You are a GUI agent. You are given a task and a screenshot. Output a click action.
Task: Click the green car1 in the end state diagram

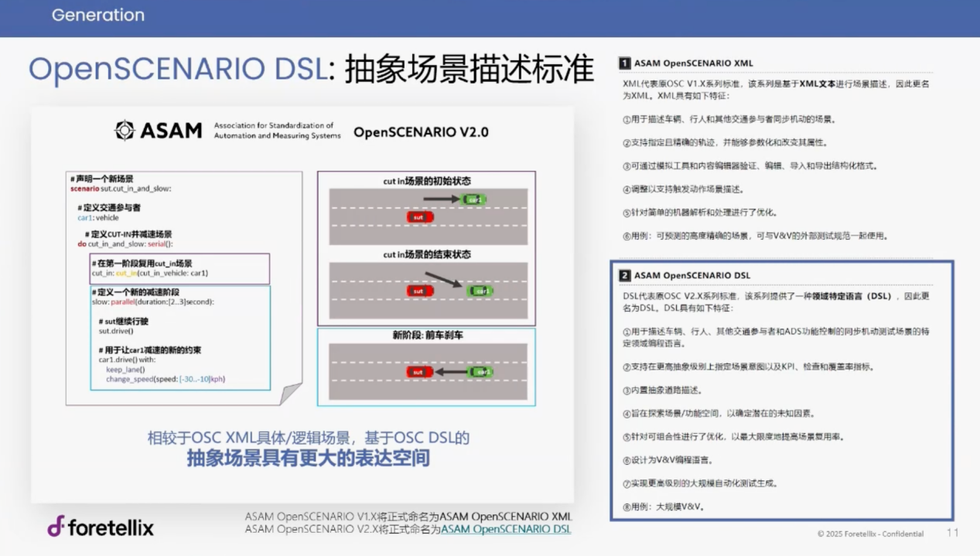pos(480,291)
